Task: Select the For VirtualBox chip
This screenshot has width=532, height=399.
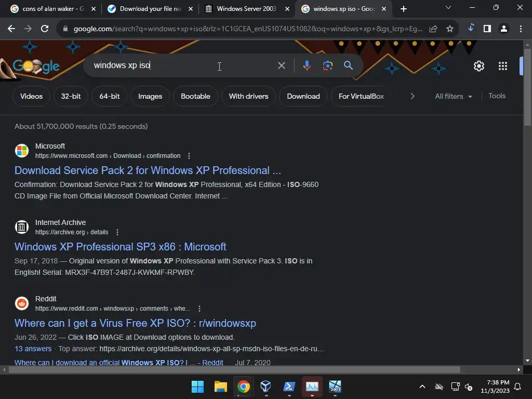Action: point(361,96)
